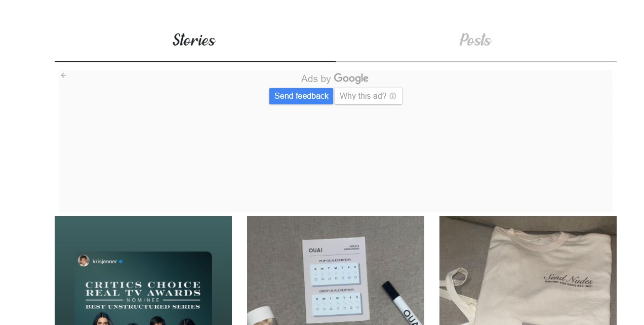Open the OUAI supplements story thumbnail
Image resolution: width=644 pixels, height=325 pixels.
click(x=336, y=270)
